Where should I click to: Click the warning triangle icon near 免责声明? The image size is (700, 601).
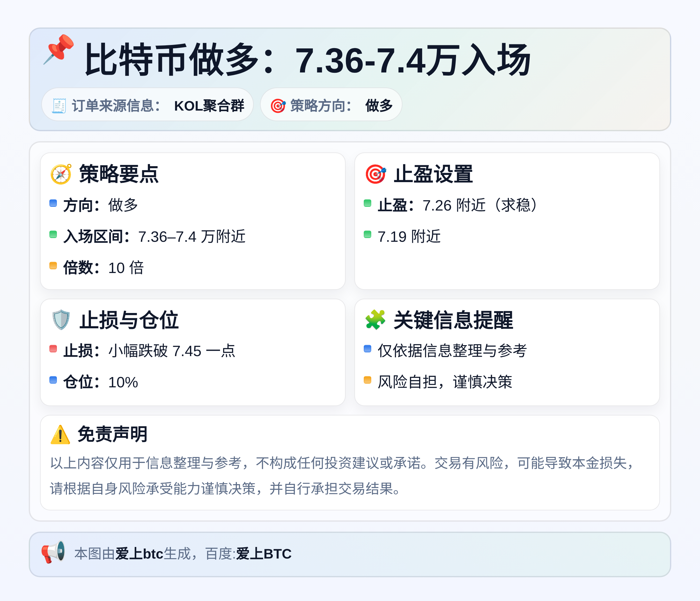60,435
